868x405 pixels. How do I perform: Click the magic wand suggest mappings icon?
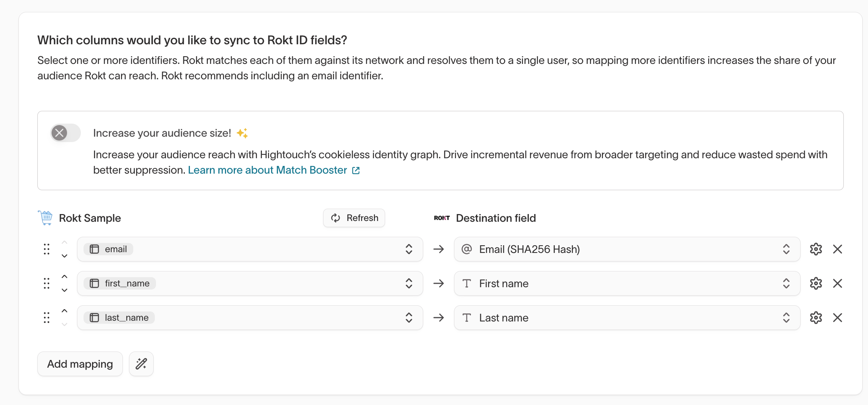pos(141,364)
